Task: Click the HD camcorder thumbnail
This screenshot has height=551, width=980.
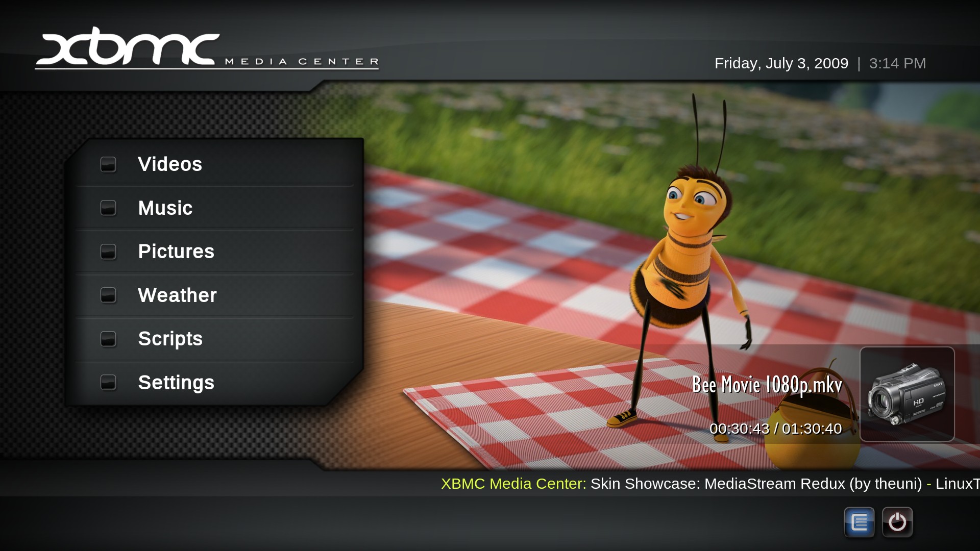Action: click(907, 394)
